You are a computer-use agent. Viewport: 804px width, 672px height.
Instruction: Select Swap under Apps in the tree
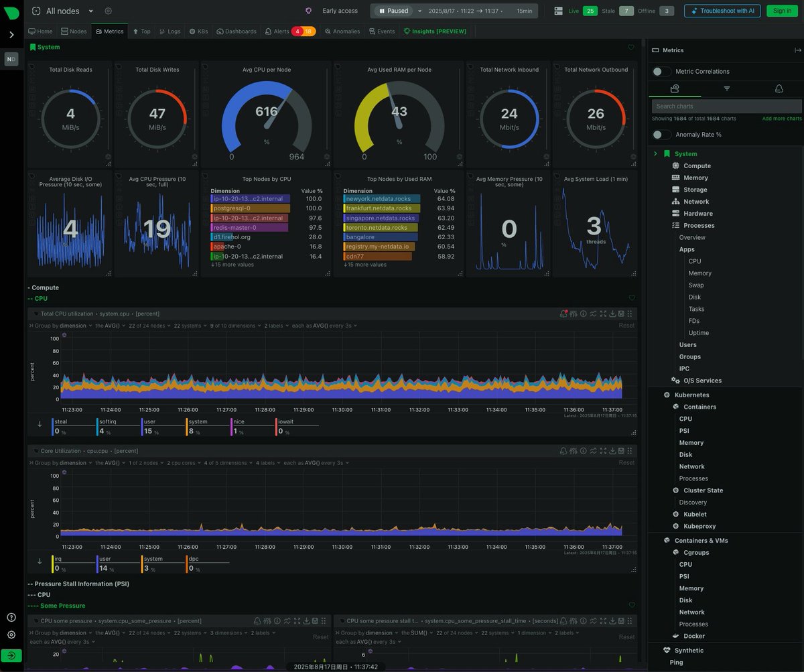point(696,285)
